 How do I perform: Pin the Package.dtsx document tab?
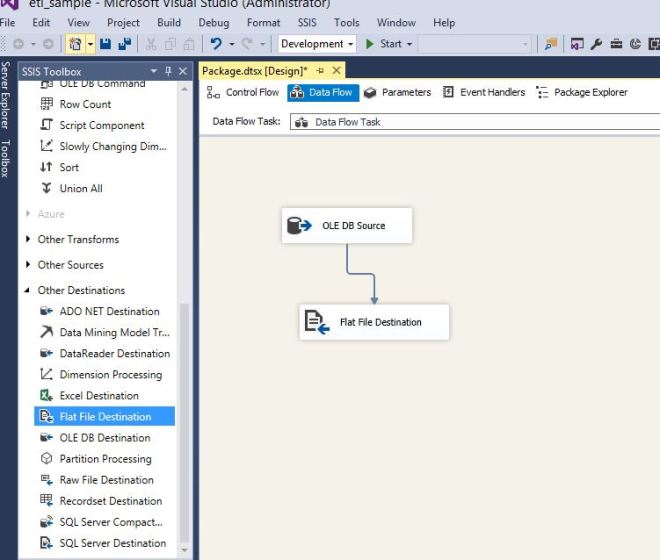click(322, 70)
